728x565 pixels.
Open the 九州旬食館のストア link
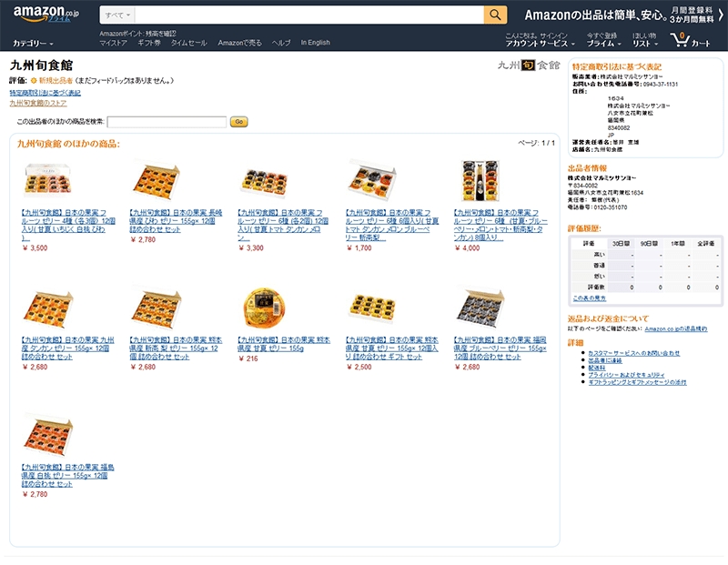38,103
